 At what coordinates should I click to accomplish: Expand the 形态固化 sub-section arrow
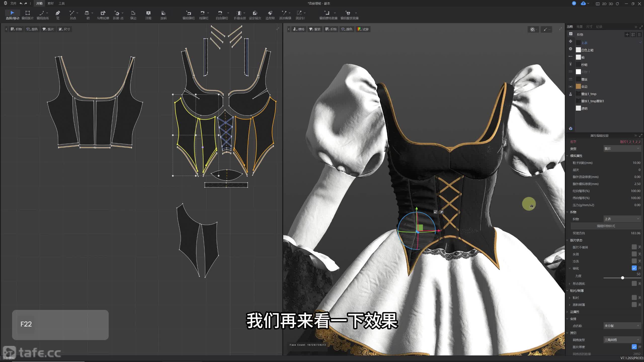570,284
